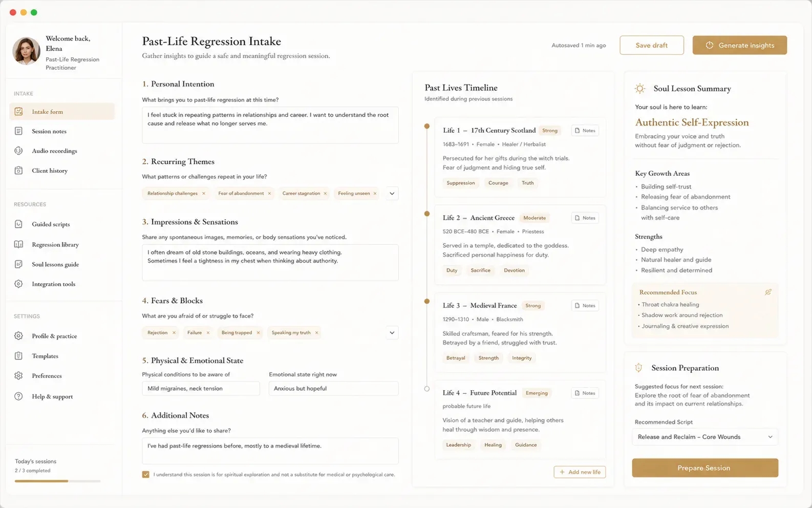
Task: Click the Life 1 timeline marker dot
Action: [427, 126]
